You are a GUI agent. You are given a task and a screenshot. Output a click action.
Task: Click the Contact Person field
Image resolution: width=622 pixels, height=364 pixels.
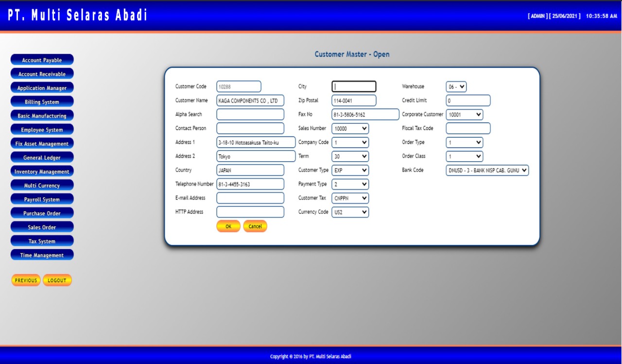click(250, 128)
